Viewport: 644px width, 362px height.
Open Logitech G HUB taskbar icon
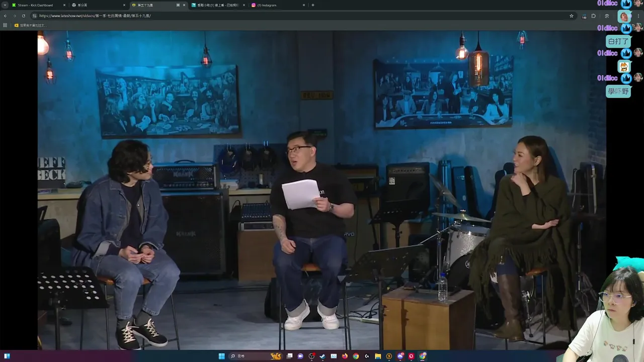(x=367, y=356)
